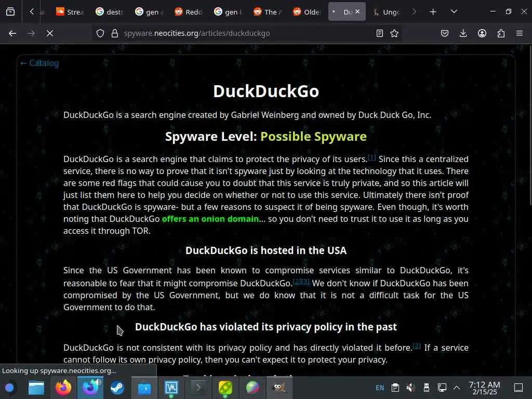This screenshot has width=532, height=399.
Task: Open the clipboard tray icon
Action: (395, 388)
